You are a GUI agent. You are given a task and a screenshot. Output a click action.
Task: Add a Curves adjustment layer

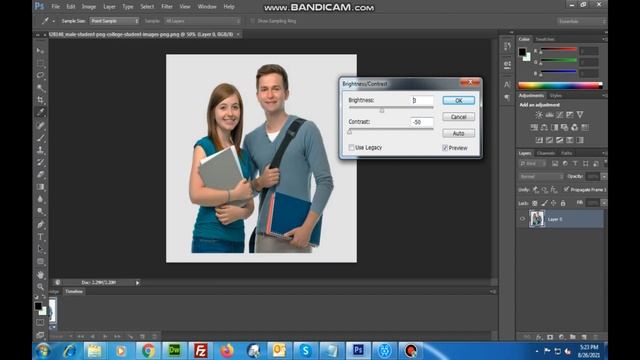[560, 115]
